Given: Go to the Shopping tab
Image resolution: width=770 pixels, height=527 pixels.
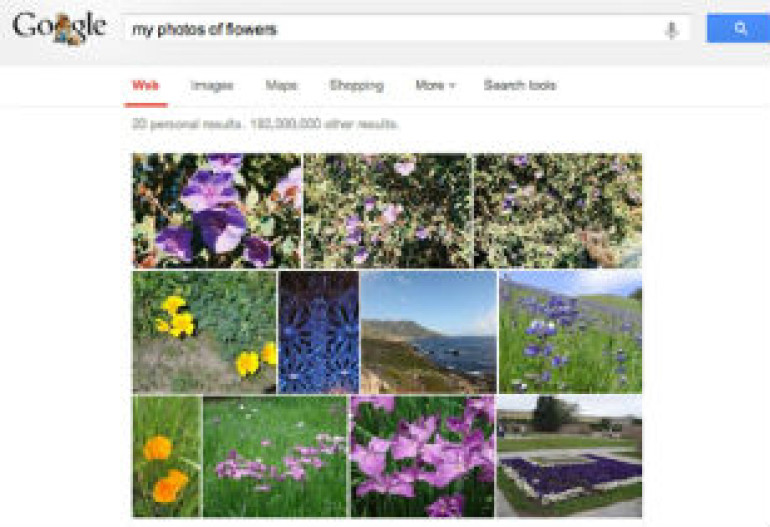Looking at the screenshot, I should coord(357,85).
